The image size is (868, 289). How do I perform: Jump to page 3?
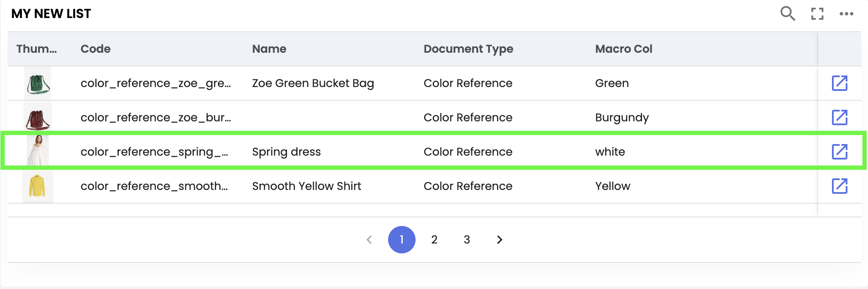point(467,240)
